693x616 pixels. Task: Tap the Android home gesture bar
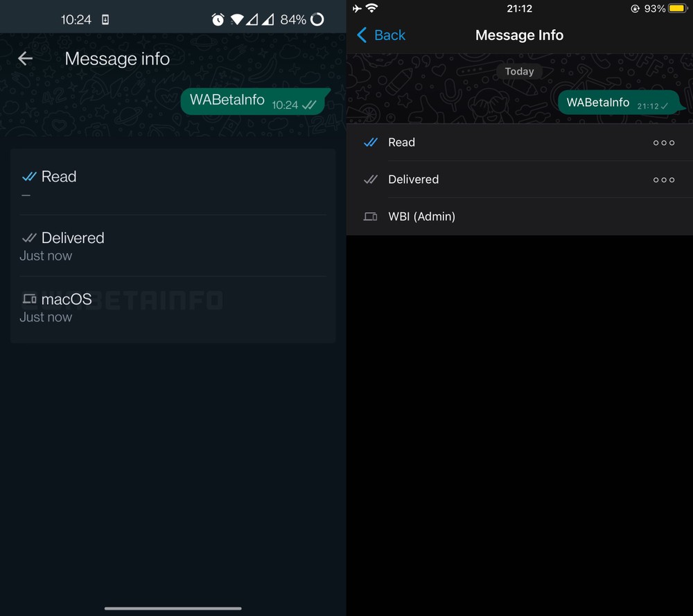[173, 608]
